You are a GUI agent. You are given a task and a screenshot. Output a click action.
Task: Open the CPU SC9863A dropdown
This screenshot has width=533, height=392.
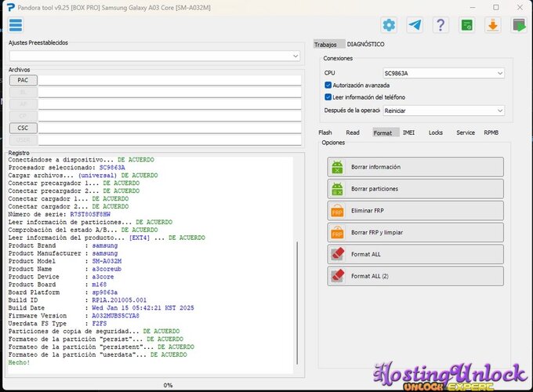(444, 73)
